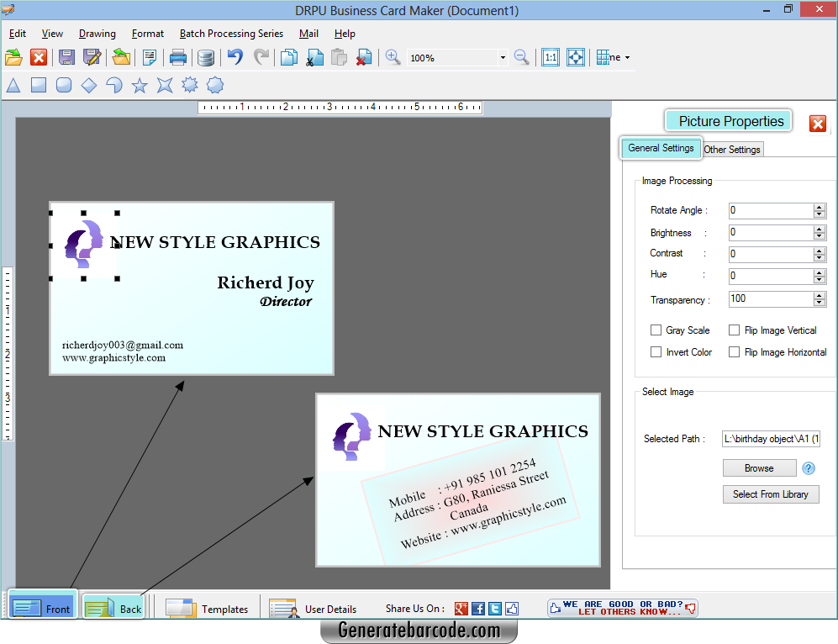This screenshot has height=644, width=838.
Task: Click the Facebook share icon
Action: (x=478, y=608)
